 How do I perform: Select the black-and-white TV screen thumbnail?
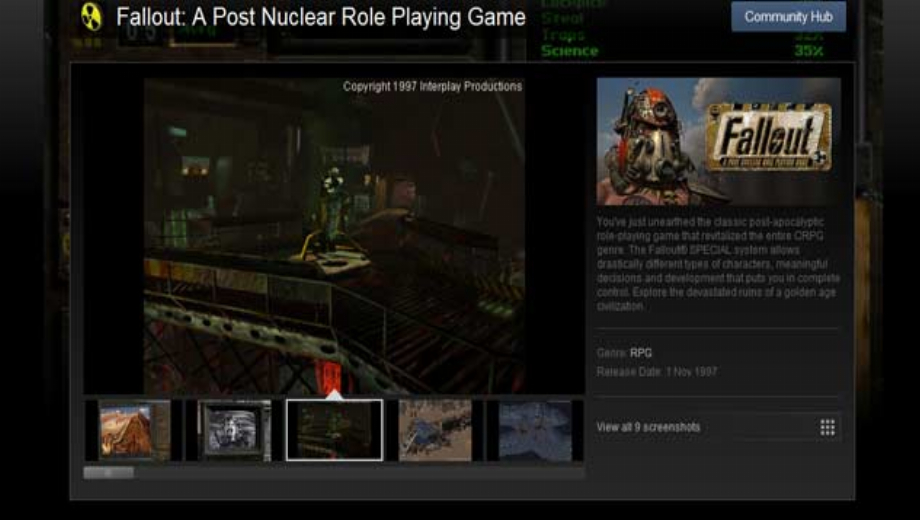235,430
